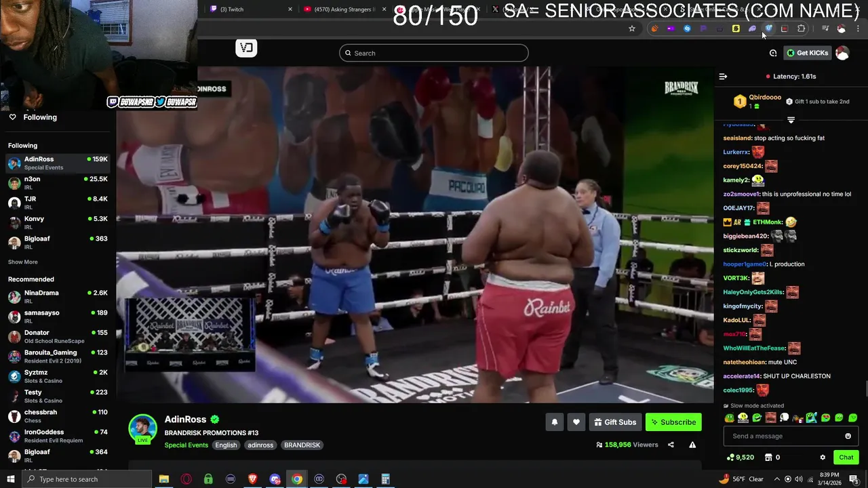Open the browser media controls icon
The image size is (868, 488).
(x=825, y=28)
